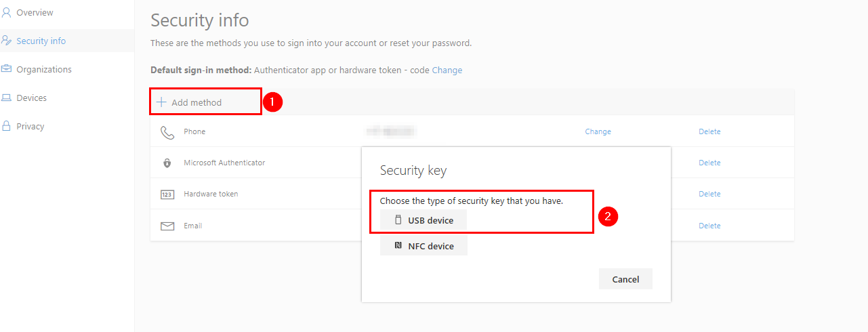Open the Organizations menu item

(x=43, y=69)
